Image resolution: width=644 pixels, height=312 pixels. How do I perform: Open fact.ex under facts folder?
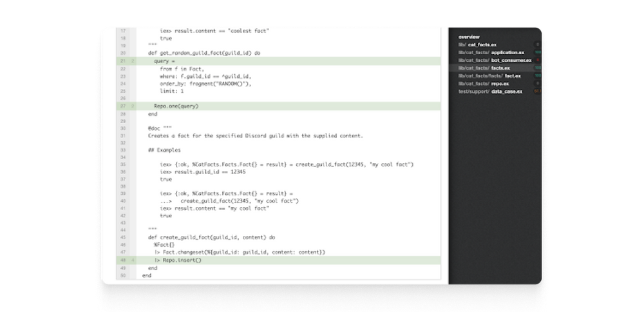[489, 76]
